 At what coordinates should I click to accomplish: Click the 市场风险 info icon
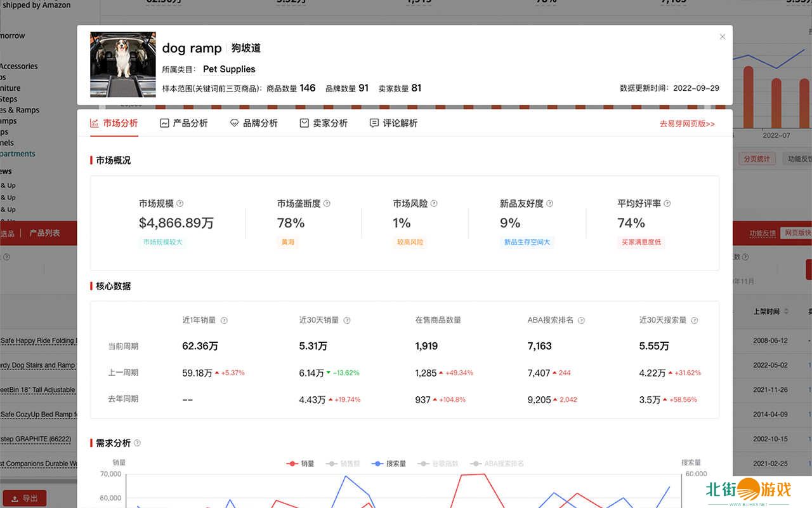(x=434, y=204)
